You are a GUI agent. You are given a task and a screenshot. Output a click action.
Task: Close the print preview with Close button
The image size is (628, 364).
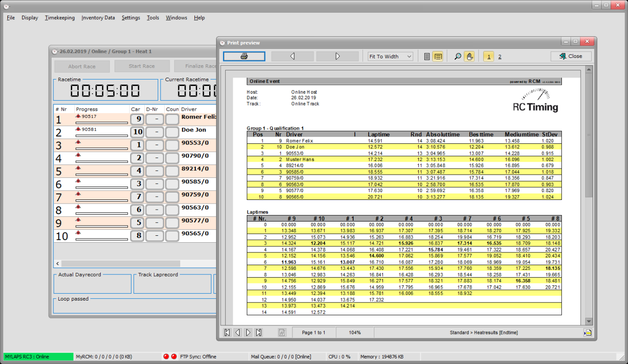[x=571, y=56]
